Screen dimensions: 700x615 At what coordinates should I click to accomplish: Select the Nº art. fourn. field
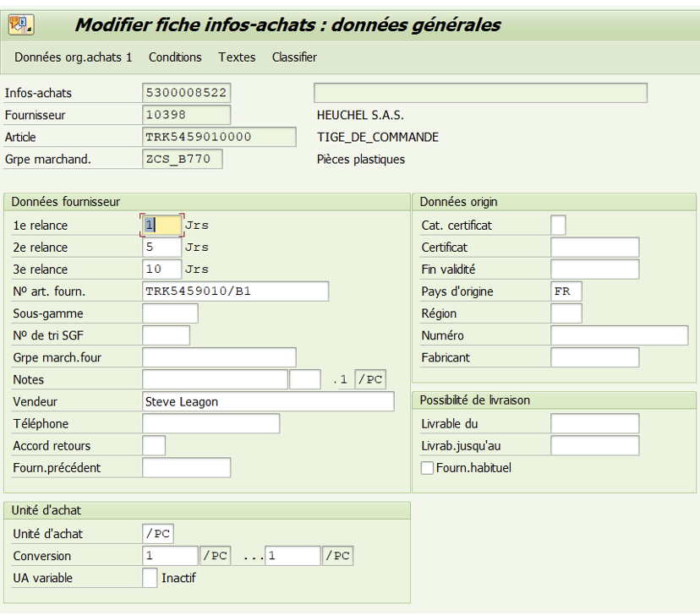(235, 291)
